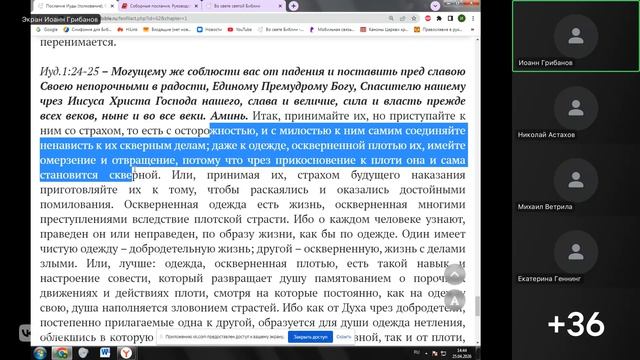The height and width of the screenshot is (360, 640).
Task: Open the 'Каноны Церкви' bookmark
Action: (x=384, y=29)
